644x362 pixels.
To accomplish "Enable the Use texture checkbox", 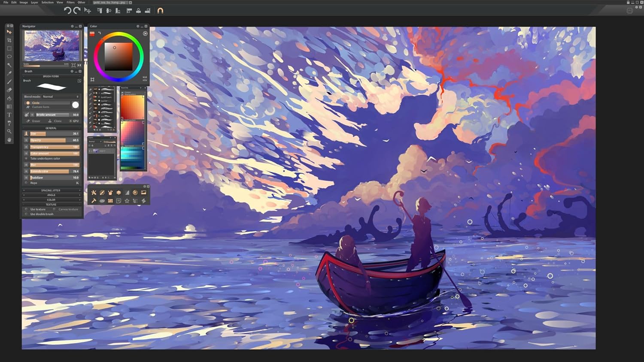I will [27, 209].
